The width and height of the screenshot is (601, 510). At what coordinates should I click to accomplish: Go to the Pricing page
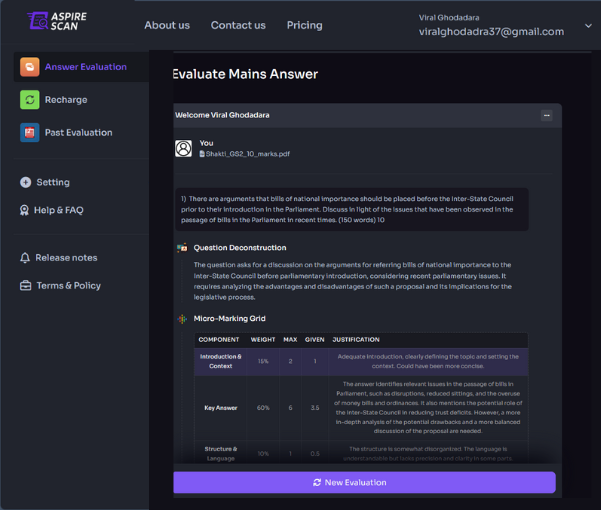pyautogui.click(x=304, y=25)
